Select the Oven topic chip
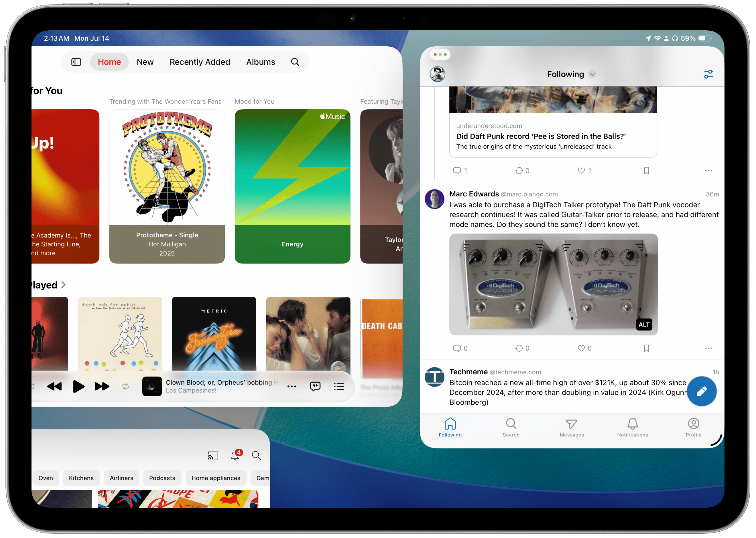756x538 pixels. 46,478
